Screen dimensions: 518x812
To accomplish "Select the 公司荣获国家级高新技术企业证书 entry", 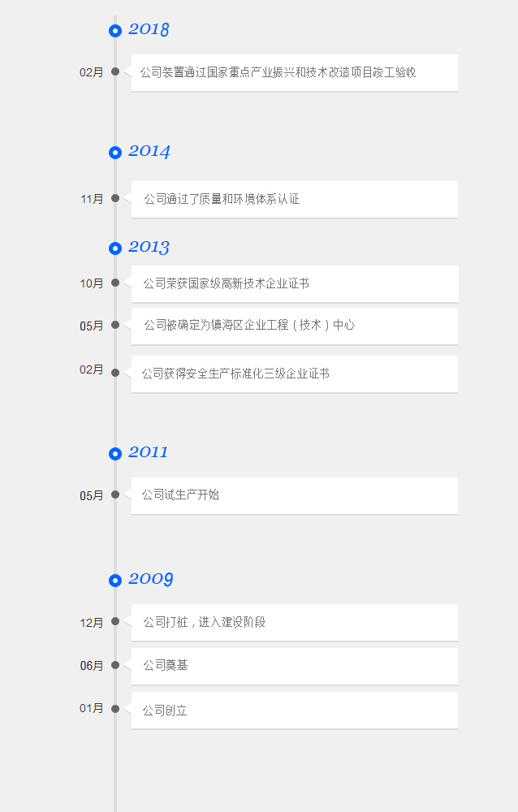I will pos(294,284).
